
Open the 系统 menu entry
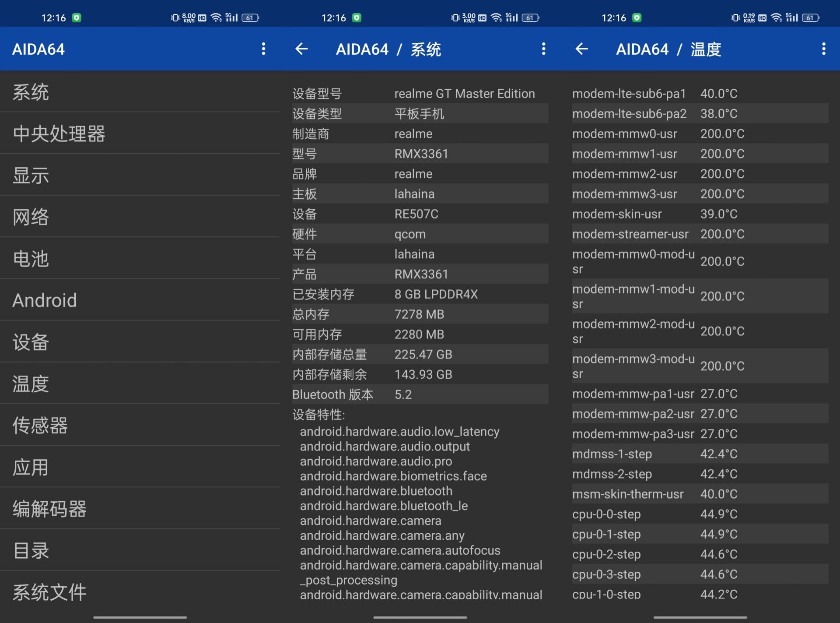(140, 92)
